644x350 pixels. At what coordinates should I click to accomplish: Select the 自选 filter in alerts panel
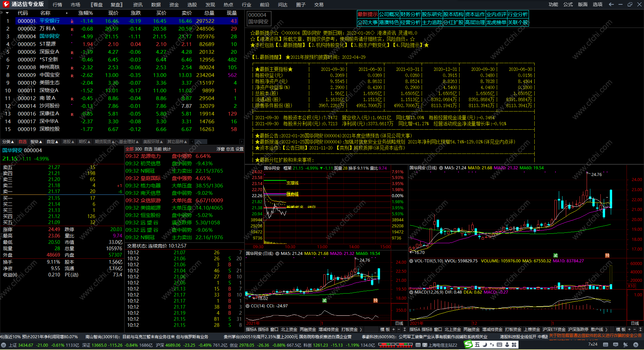click(x=148, y=149)
